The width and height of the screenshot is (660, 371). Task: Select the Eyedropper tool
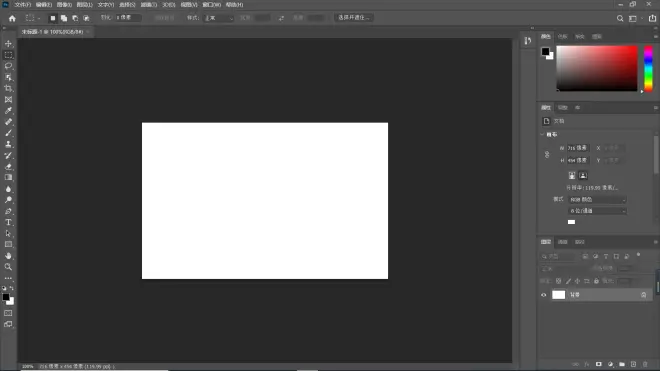pyautogui.click(x=8, y=111)
